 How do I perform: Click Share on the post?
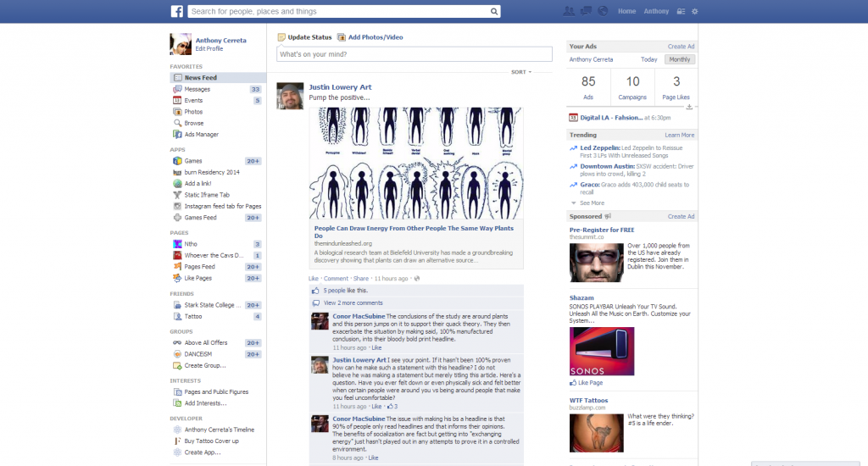361,279
